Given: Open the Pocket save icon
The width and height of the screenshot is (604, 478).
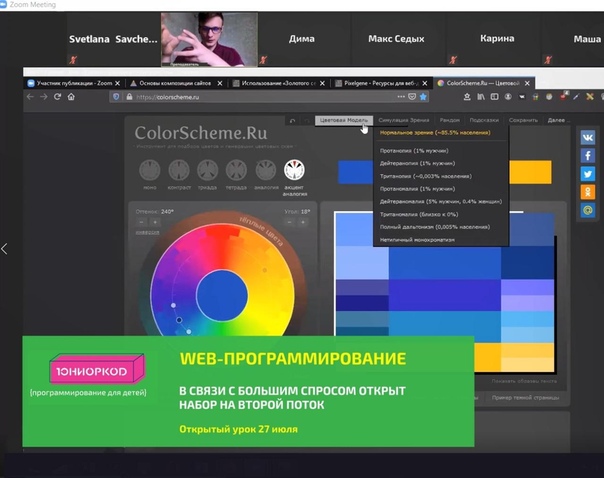Looking at the screenshot, I should (x=412, y=97).
